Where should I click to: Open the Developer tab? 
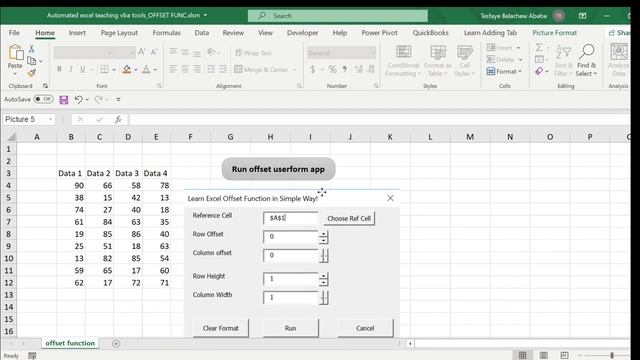[x=302, y=33]
